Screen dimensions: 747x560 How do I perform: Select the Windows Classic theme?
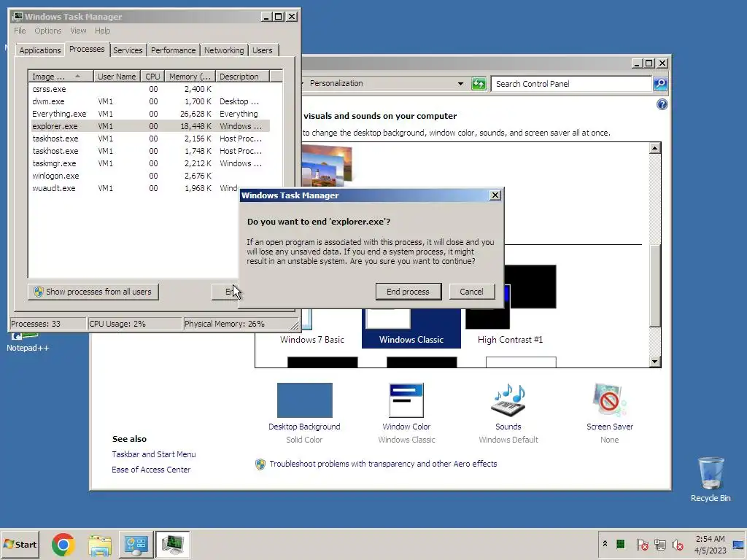pos(411,328)
